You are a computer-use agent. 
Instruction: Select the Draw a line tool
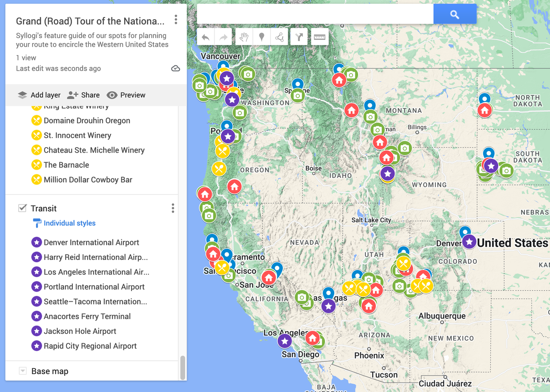pos(280,37)
